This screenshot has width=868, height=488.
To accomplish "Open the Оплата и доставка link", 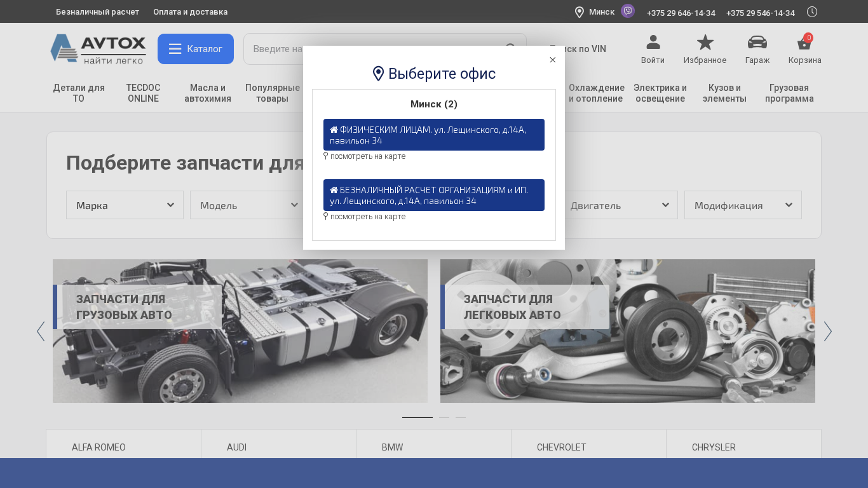I will (190, 12).
